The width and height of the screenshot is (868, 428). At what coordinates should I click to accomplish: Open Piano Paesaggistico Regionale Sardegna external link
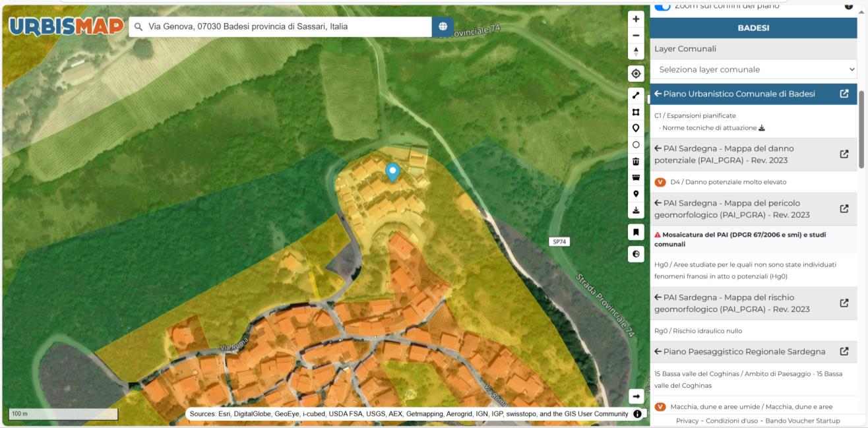(x=844, y=352)
